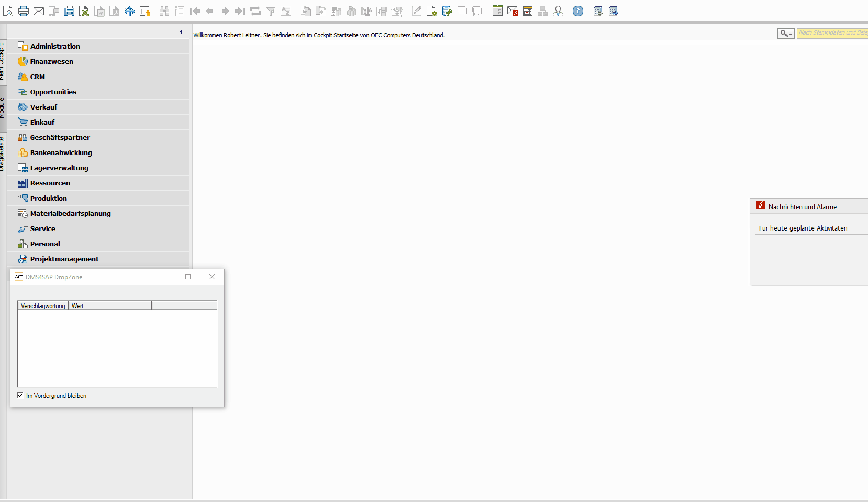The height and width of the screenshot is (502, 868).
Task: Click the Verschlagwortung column header
Action: [43, 306]
